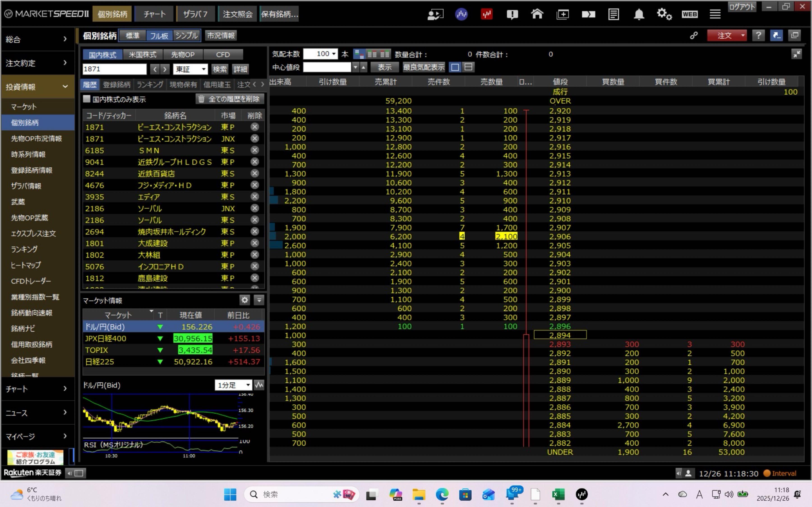Click the link chain icon near 注文
The width and height of the screenshot is (812, 507).
pyautogui.click(x=694, y=36)
